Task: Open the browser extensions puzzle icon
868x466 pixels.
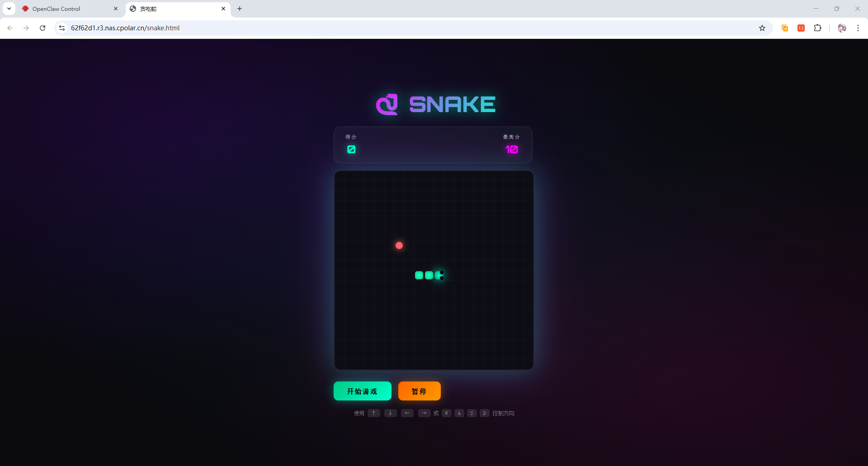Action: (818, 28)
